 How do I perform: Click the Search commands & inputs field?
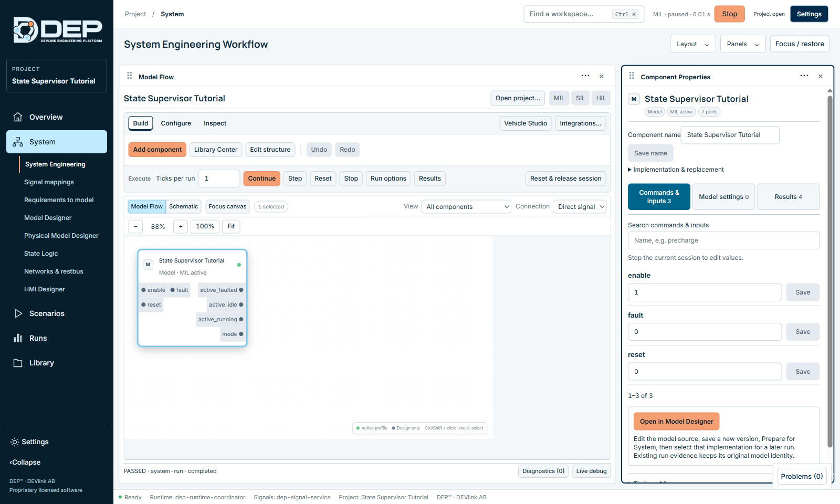pos(723,240)
